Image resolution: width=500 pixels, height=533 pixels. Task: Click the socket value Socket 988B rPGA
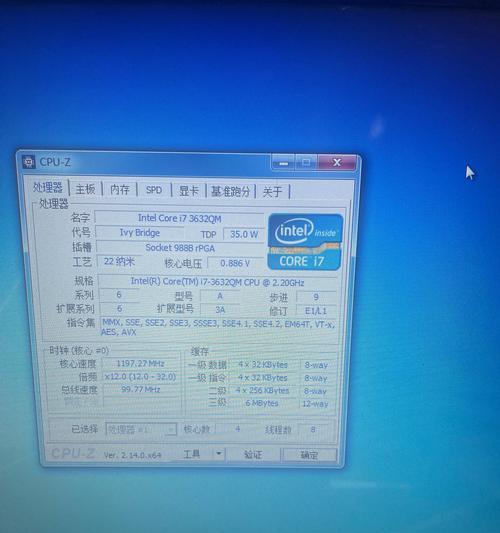[x=180, y=248]
